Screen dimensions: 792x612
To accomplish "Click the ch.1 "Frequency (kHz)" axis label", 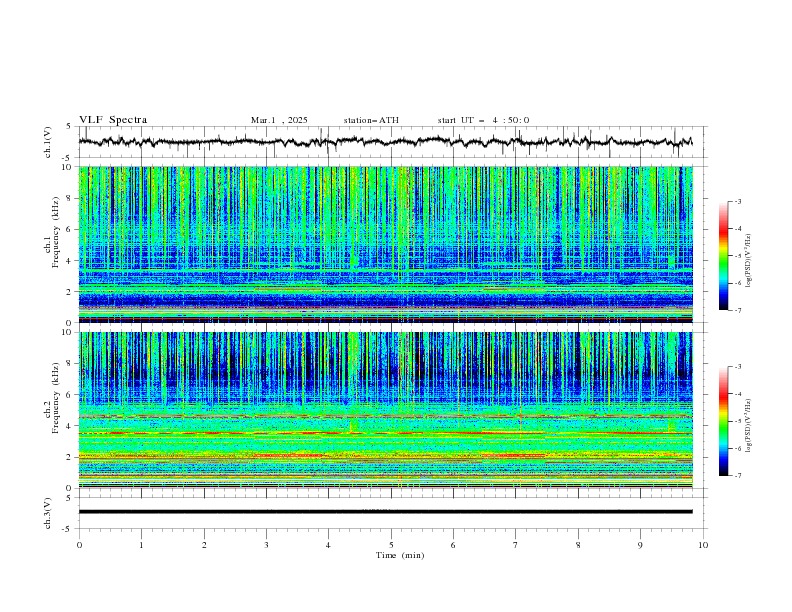I will pyautogui.click(x=56, y=232).
